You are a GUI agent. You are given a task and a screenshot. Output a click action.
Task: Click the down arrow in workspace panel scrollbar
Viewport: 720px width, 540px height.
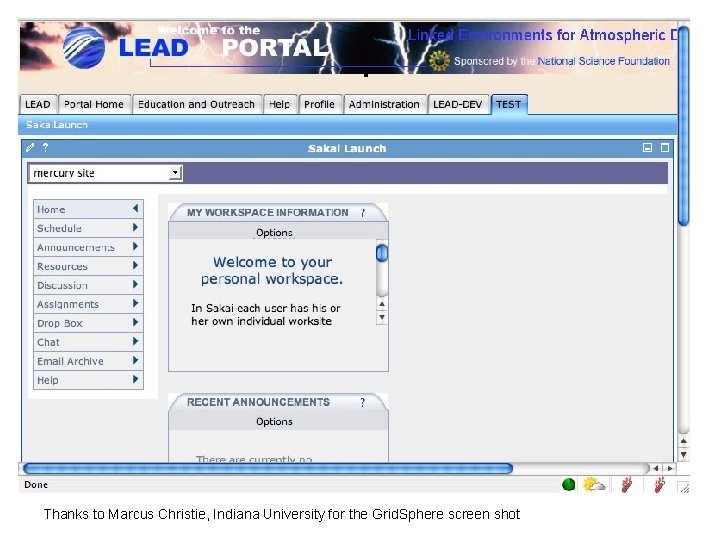point(382,318)
